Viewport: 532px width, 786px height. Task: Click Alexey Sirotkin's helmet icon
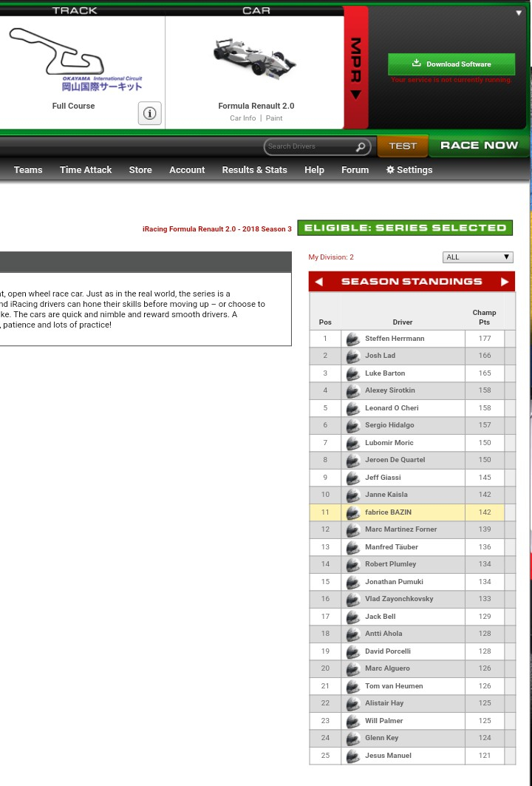pos(353,390)
